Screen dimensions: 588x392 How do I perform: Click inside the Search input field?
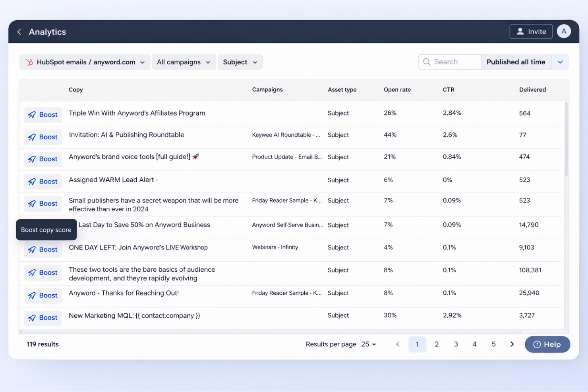point(453,62)
